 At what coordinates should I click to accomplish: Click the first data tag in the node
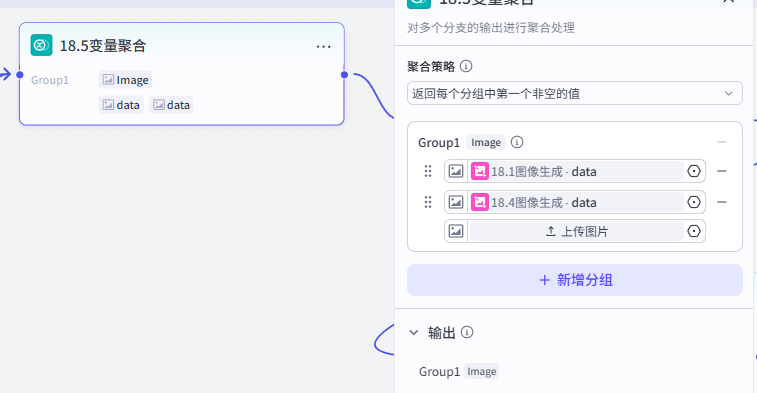pos(121,105)
